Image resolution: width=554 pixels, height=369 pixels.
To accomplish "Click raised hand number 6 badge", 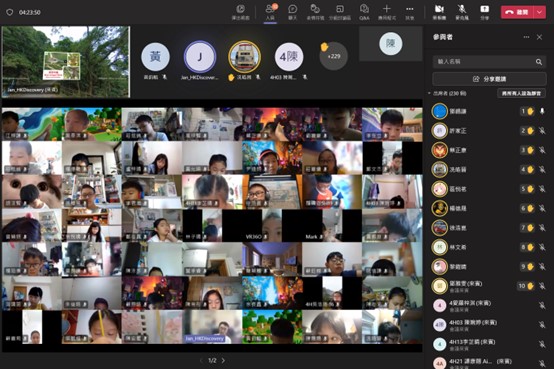I will [527, 209].
